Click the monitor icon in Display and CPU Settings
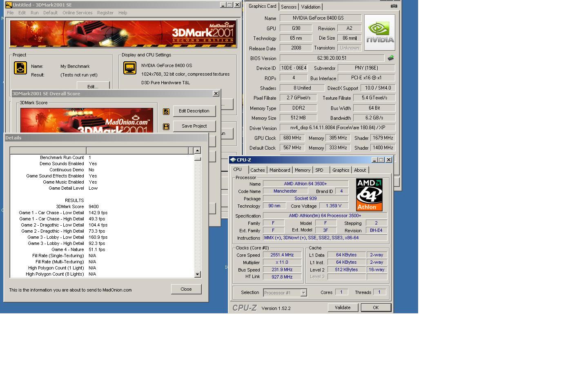The height and width of the screenshot is (368, 588). click(x=130, y=68)
